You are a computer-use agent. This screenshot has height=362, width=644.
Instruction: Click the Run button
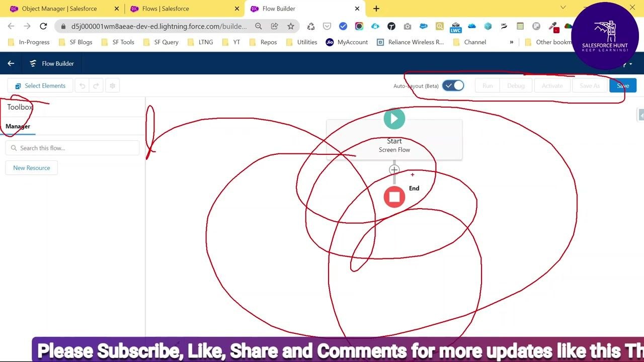488,86
